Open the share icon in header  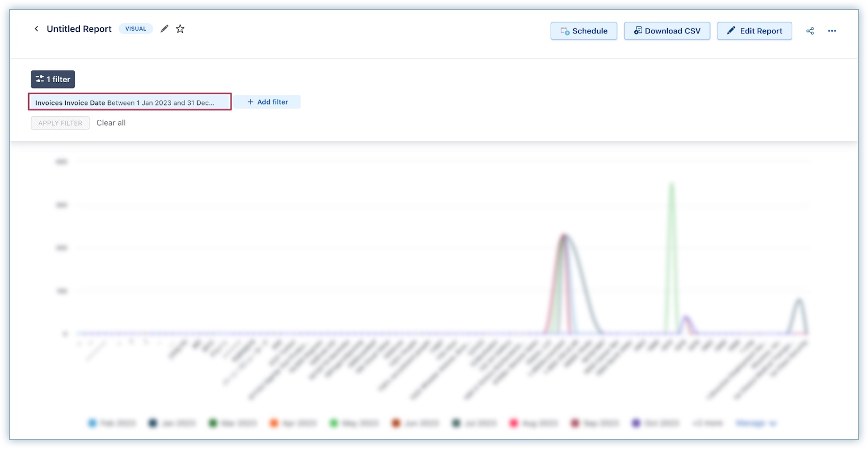tap(810, 31)
